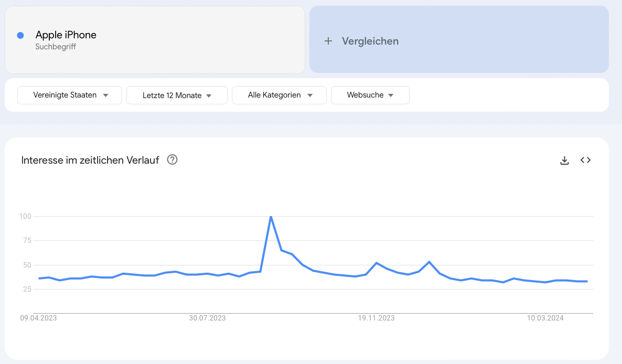The width and height of the screenshot is (622, 364).
Task: Select the Vereinigte Staaten region filter text
Action: click(x=65, y=95)
